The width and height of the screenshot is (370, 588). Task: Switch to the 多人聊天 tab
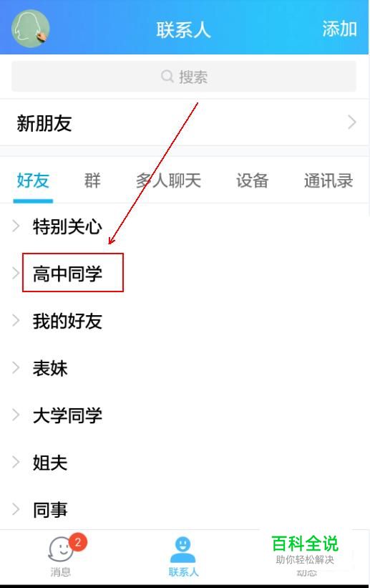[x=169, y=180]
